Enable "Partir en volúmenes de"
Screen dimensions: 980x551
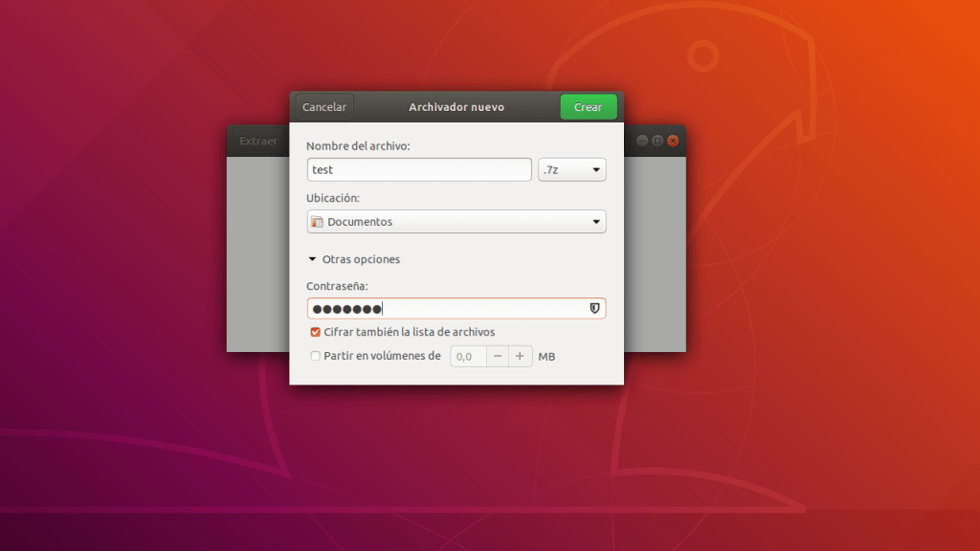click(x=316, y=356)
